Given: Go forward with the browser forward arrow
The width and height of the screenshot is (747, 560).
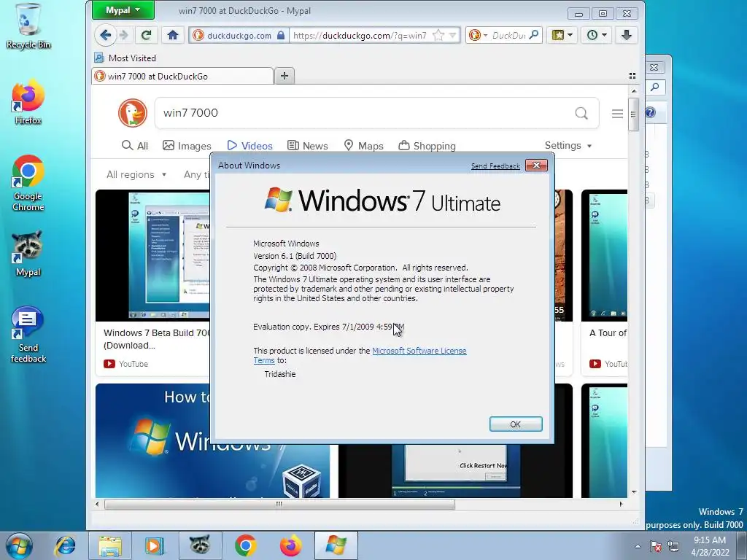Looking at the screenshot, I should click(124, 35).
